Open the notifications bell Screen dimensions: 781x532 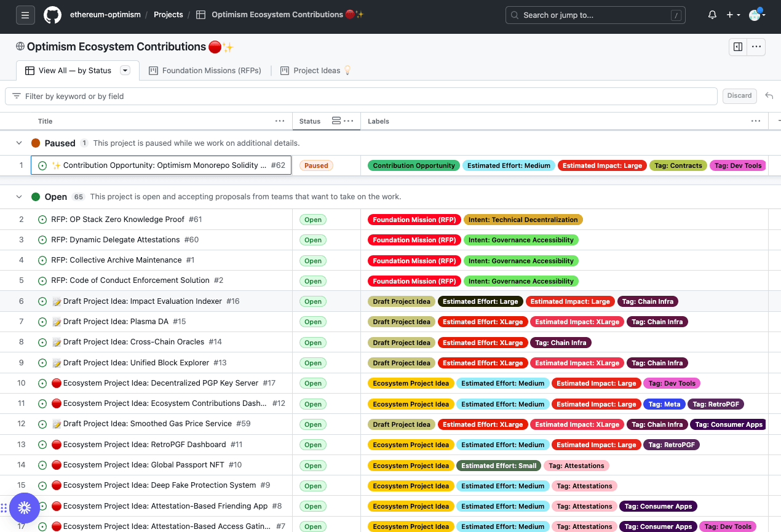(712, 15)
